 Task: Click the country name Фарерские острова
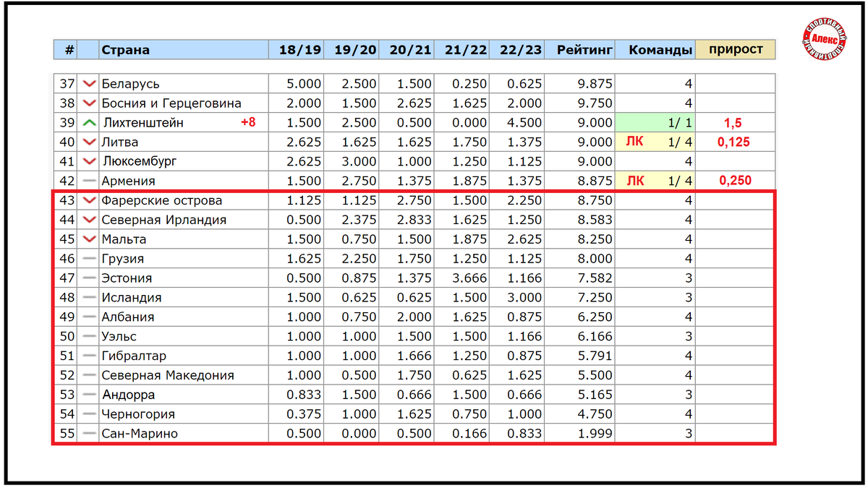[162, 200]
